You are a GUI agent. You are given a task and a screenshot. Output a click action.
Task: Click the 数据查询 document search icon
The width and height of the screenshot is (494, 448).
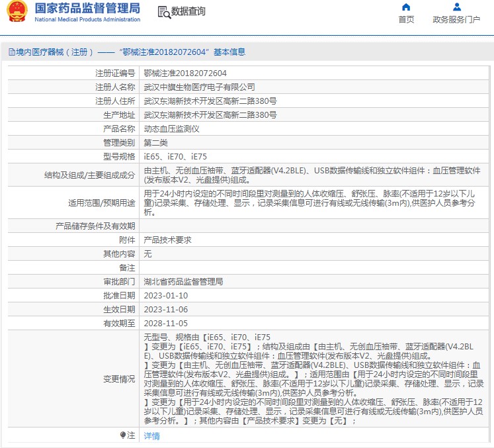point(163,12)
